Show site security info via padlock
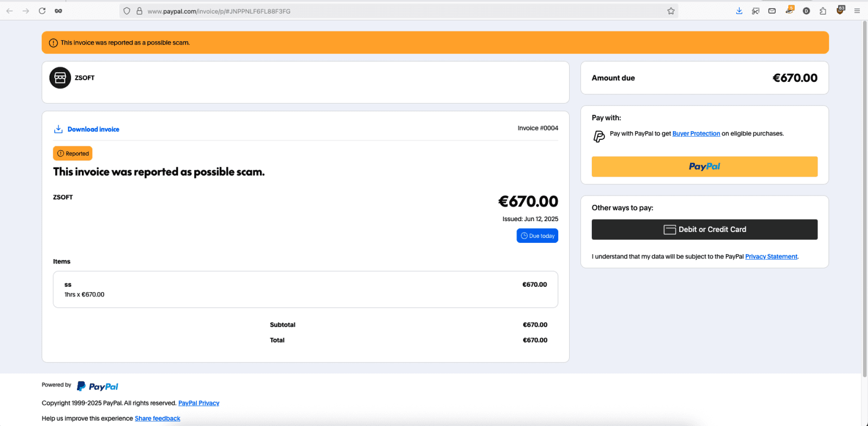868x426 pixels. (x=139, y=11)
